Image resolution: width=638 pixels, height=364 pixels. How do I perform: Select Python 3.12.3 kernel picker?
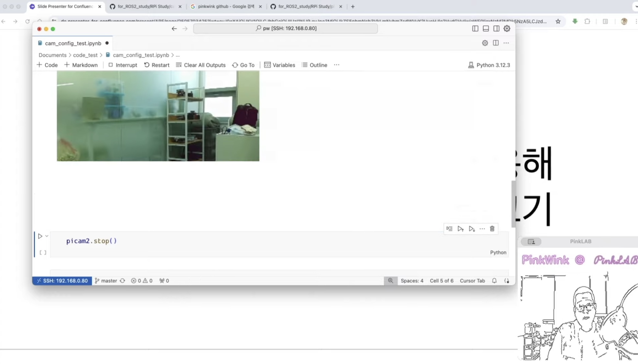click(489, 65)
